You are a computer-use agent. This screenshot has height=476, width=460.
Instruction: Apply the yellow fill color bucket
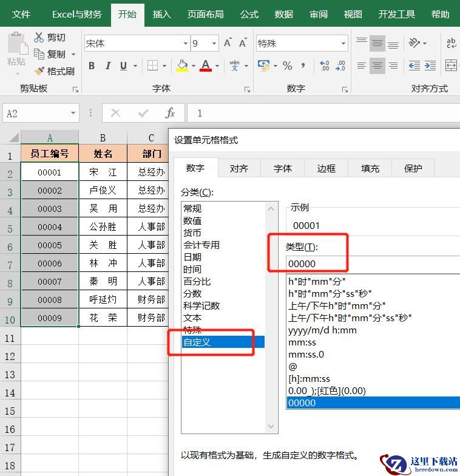[182, 66]
